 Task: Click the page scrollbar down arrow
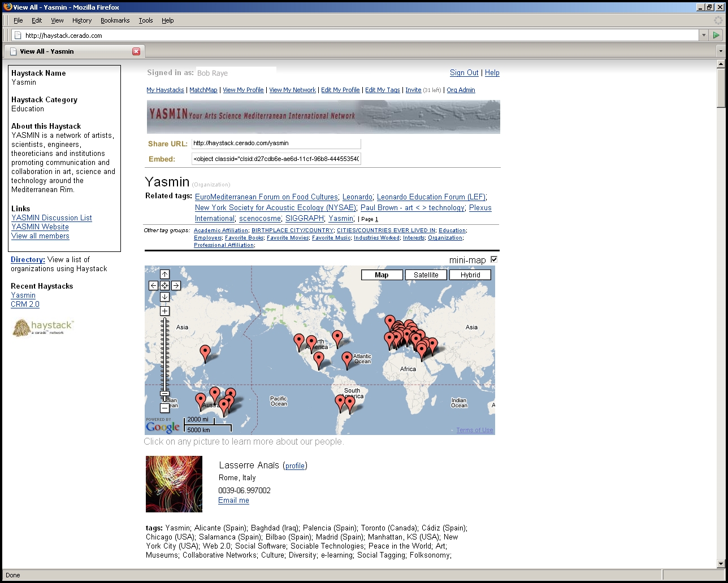point(721,563)
